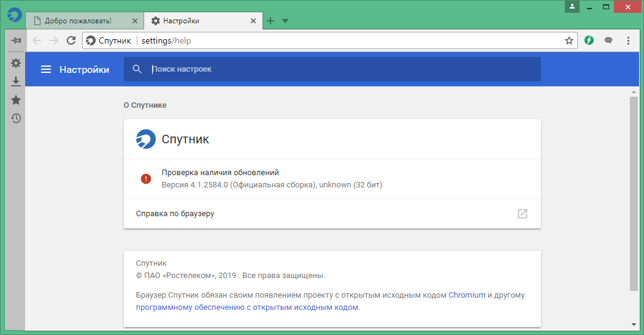Click the Версия 4.1.2584.0 version text
Viewport: 644px width, 335px height.
point(272,185)
